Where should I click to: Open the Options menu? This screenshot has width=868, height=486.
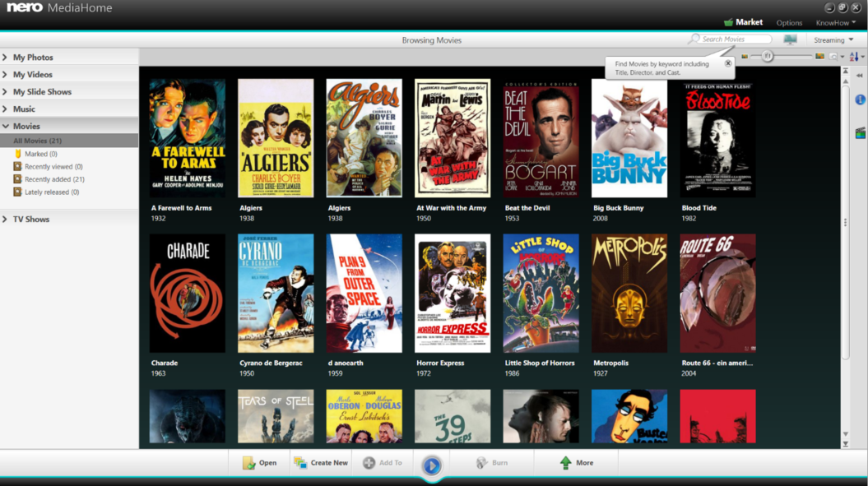click(789, 23)
